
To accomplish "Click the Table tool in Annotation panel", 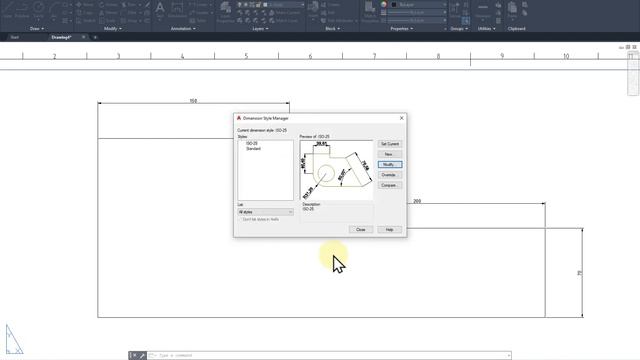I will (x=198, y=20).
